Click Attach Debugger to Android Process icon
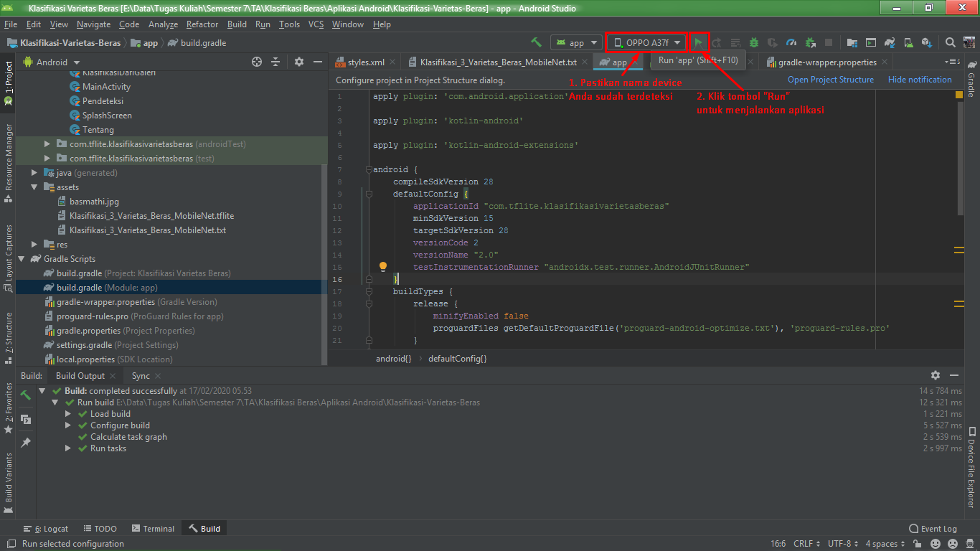 click(810, 42)
